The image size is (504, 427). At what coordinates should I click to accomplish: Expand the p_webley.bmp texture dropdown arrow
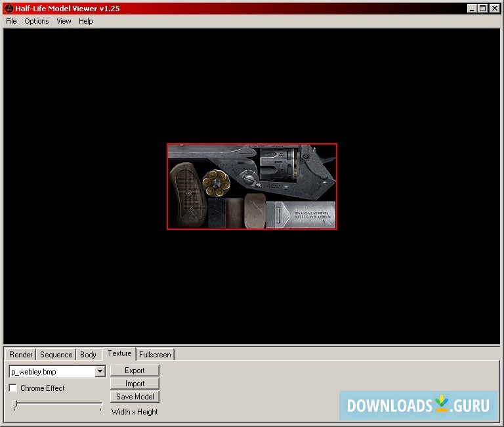[x=100, y=372]
